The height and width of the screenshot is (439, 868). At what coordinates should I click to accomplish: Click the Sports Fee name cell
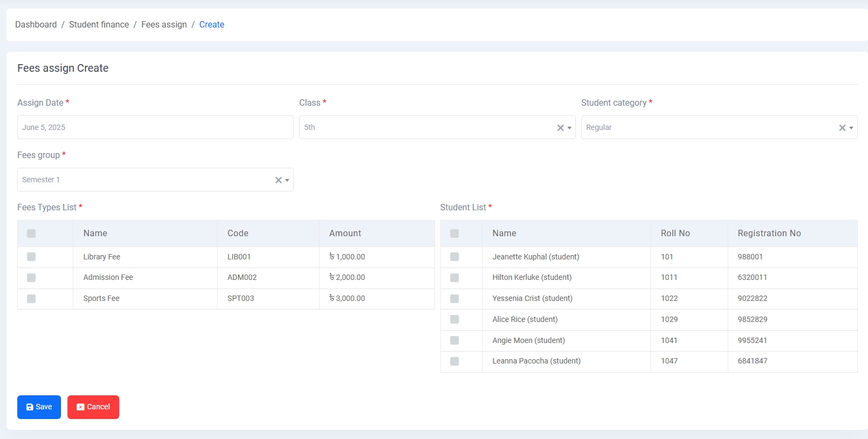click(145, 299)
